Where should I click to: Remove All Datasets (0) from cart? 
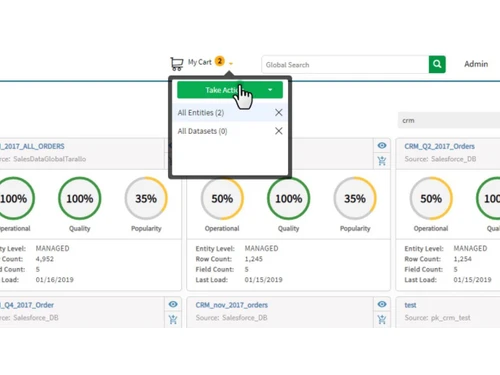point(279,131)
